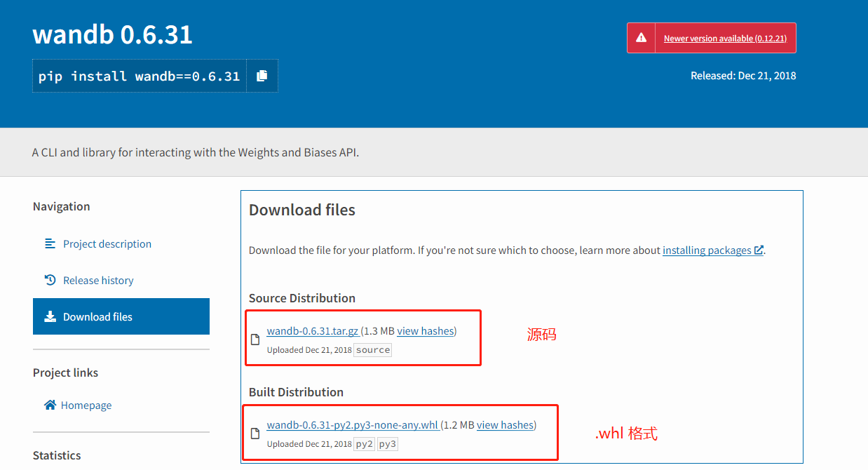Click the Download files arrow icon

point(50,316)
